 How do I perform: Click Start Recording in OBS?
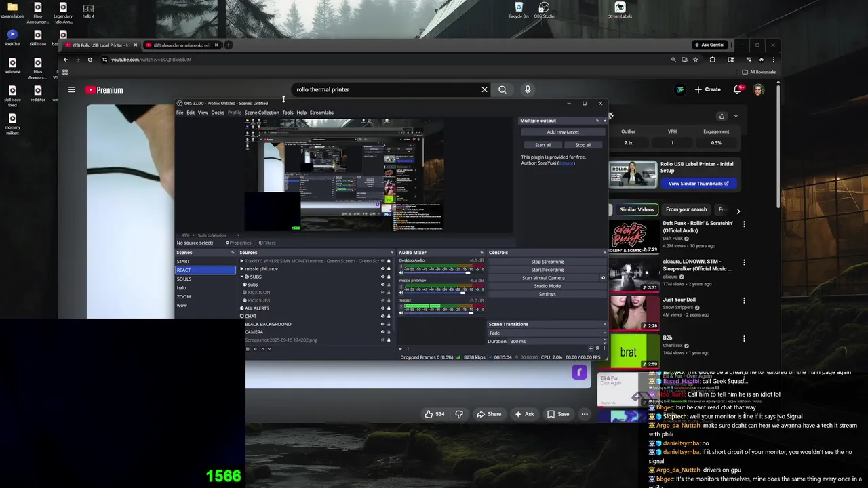[547, 270]
